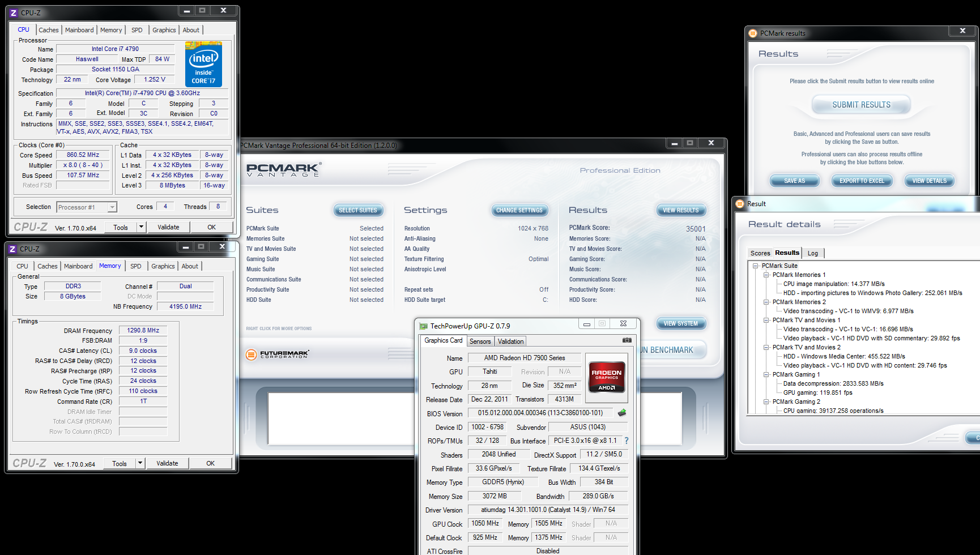980x555 pixels.
Task: Select 'CPU image manipulation: 14.377 MB/s' row
Action: (x=834, y=284)
